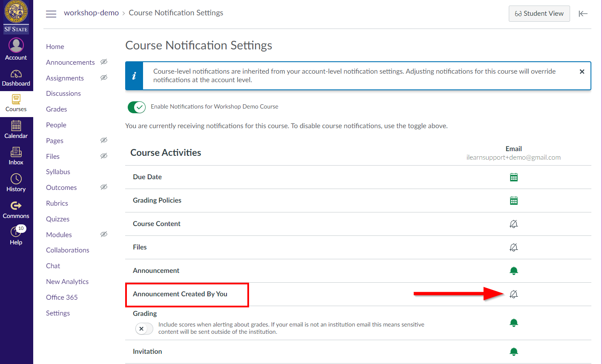This screenshot has height=364, width=602.
Task: Open course Home page
Action: tap(55, 47)
